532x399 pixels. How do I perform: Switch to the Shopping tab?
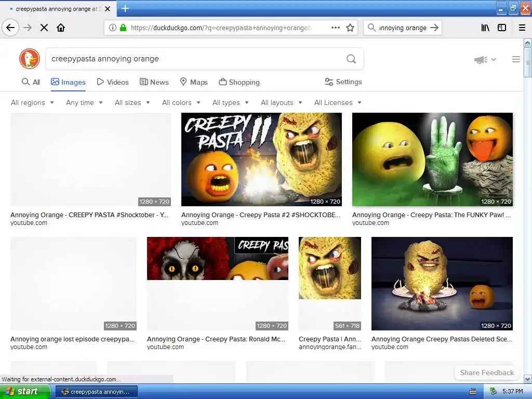click(239, 82)
